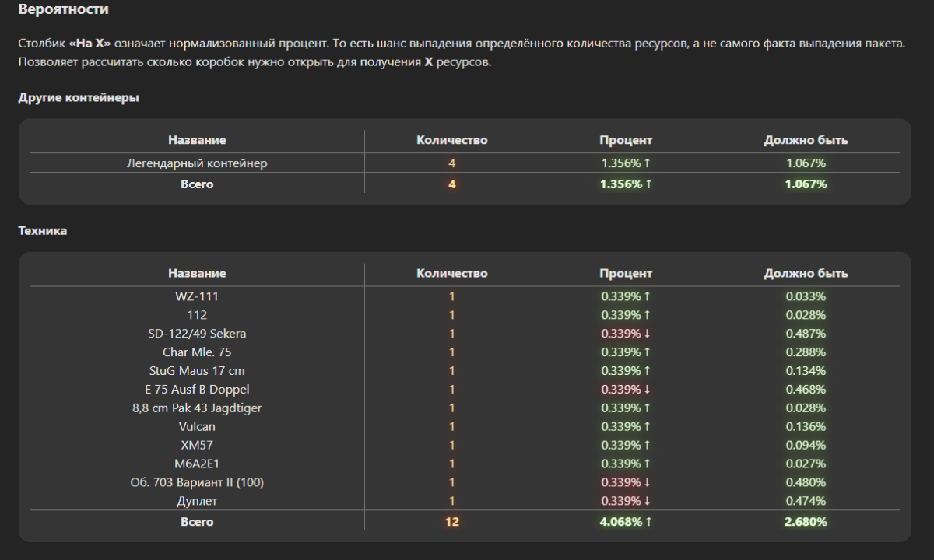Click the Легендарный контейнер row name

point(197,163)
